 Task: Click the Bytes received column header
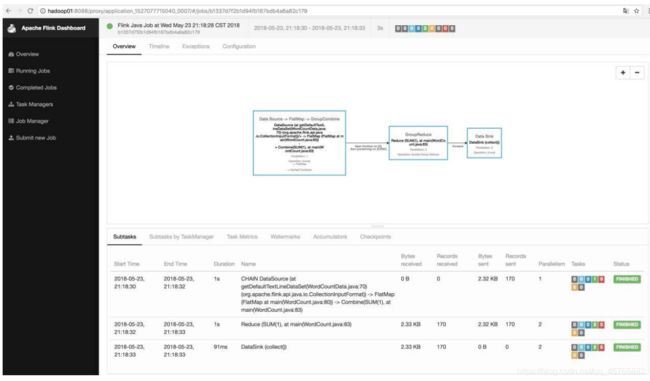pyautogui.click(x=411, y=260)
